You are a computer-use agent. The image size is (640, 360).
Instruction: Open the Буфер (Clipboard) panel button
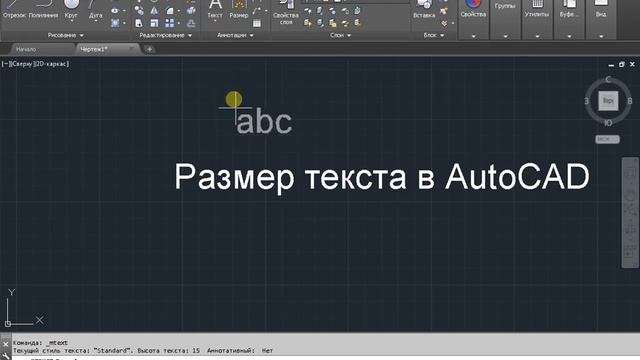pyautogui.click(x=569, y=10)
